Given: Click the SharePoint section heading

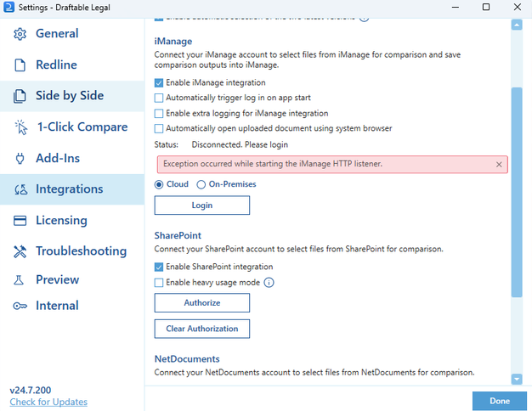Looking at the screenshot, I should 178,235.
